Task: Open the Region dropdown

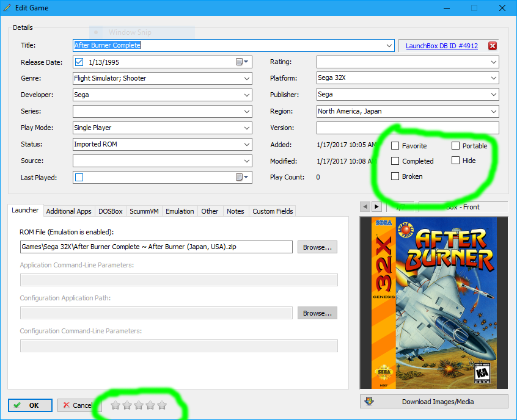Action: click(494, 111)
